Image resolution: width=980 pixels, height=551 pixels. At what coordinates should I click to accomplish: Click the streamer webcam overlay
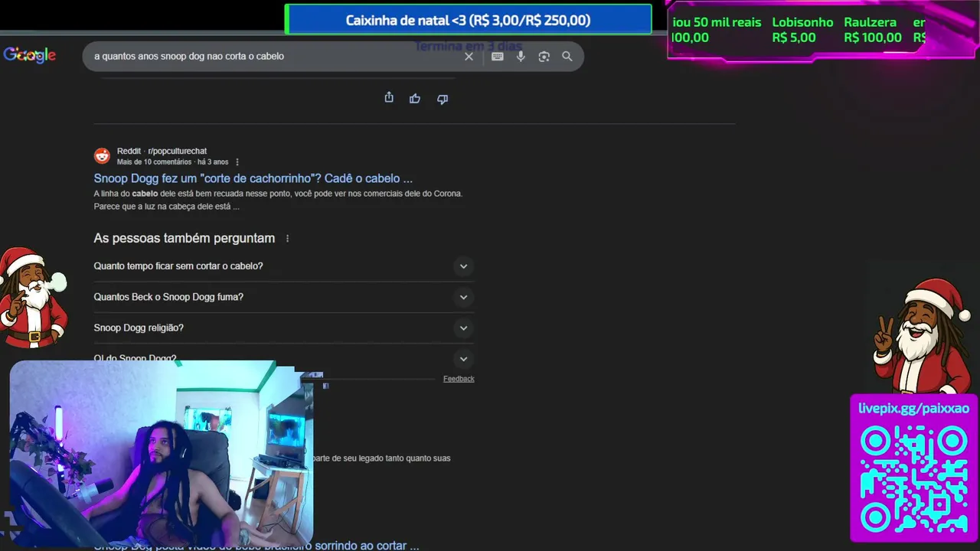point(162,454)
